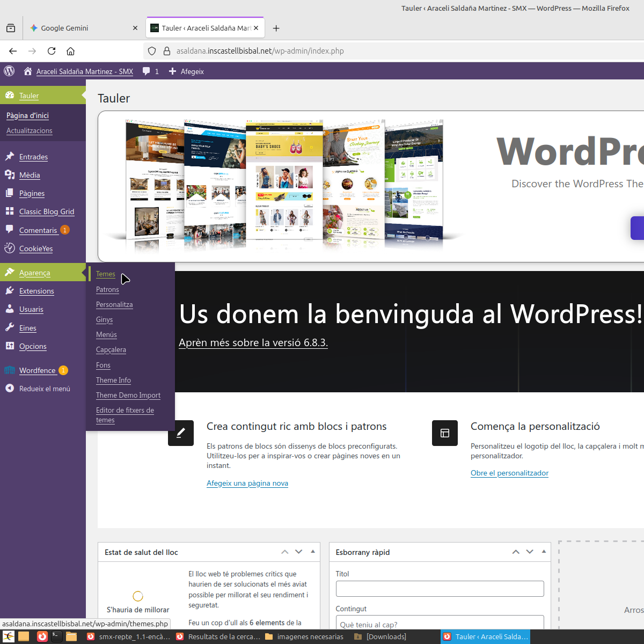This screenshot has height=644, width=644.
Task: Toggle the Esborrany ràpid panel triangle
Action: pyautogui.click(x=544, y=552)
